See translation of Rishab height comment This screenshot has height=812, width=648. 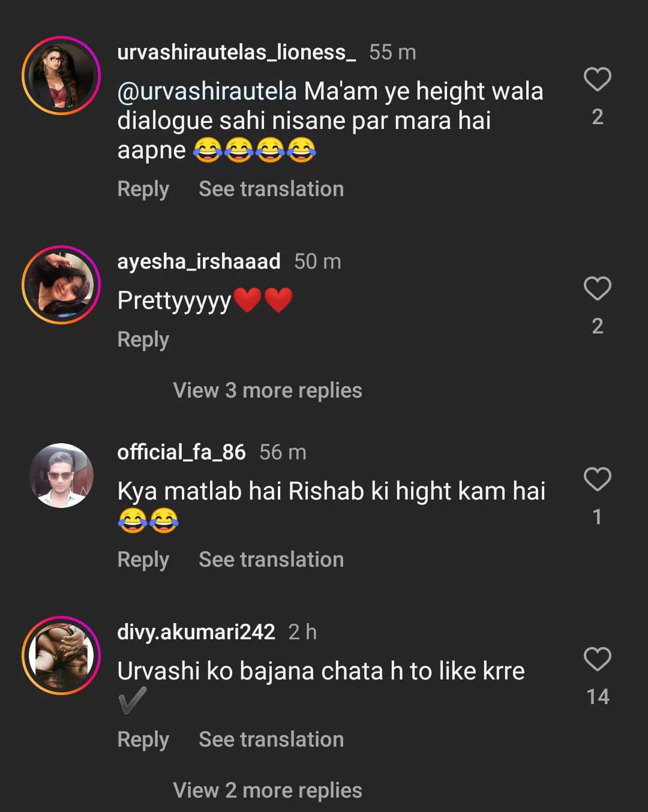click(x=271, y=560)
